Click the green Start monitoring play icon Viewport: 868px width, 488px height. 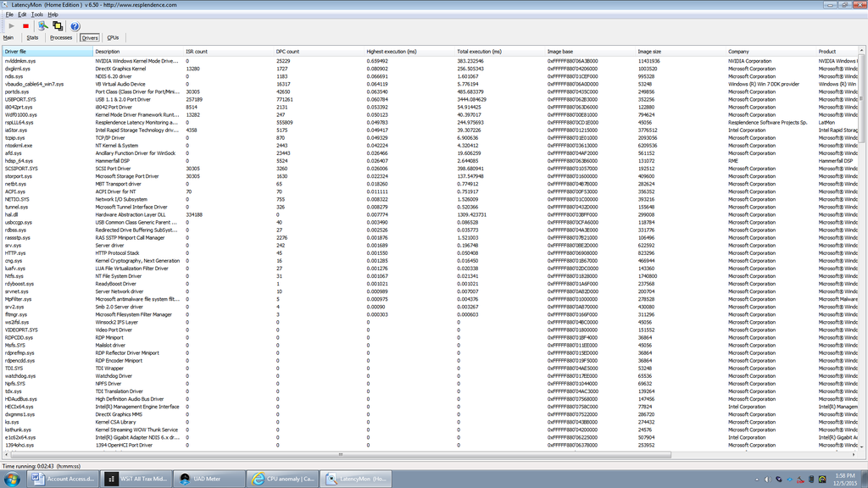pyautogui.click(x=11, y=26)
